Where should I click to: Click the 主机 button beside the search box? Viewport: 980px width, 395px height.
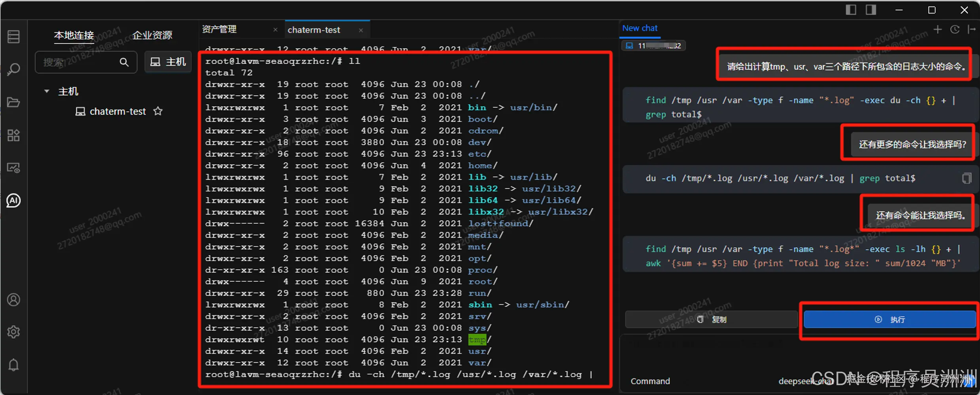pos(168,62)
